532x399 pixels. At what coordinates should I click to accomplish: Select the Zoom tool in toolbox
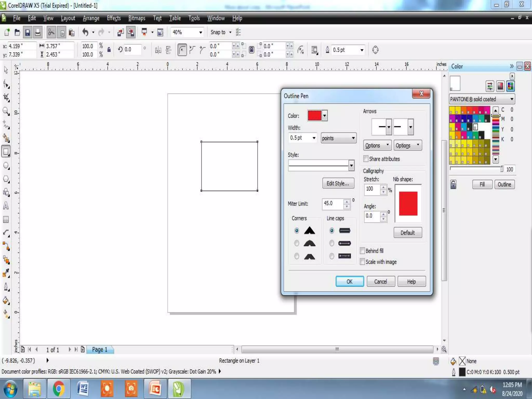tap(6, 111)
